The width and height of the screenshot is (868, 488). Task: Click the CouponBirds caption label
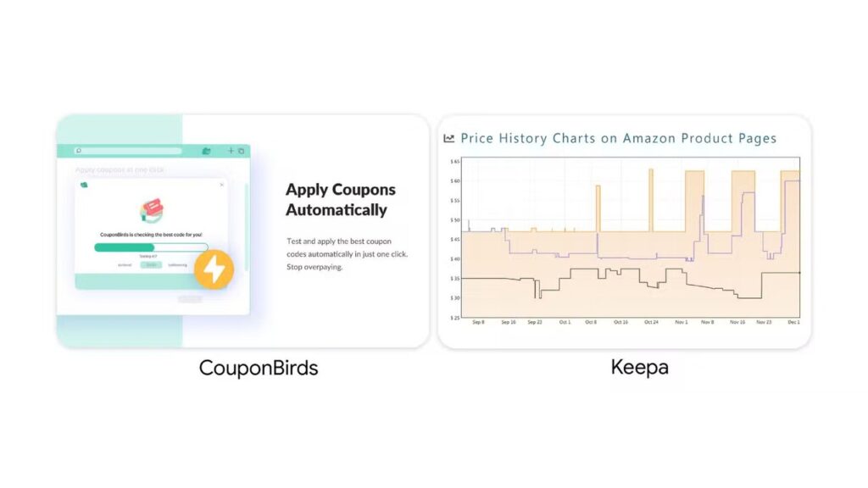tap(259, 368)
